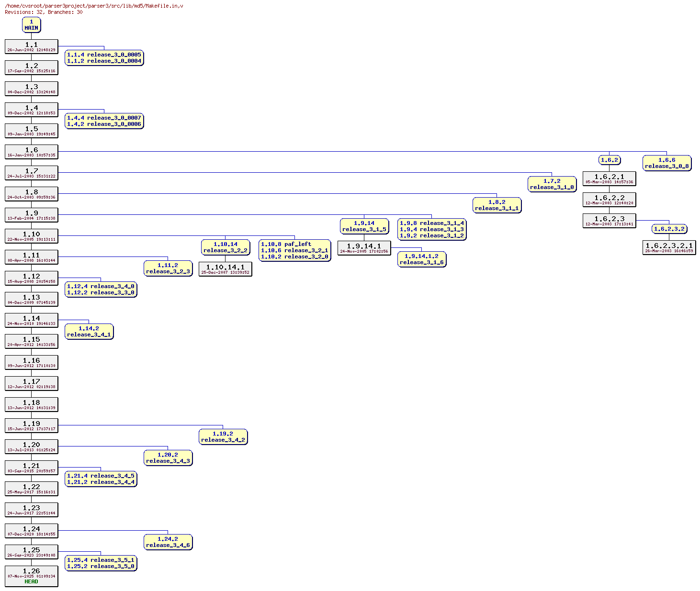Select revision 1.11 node

click(32, 257)
